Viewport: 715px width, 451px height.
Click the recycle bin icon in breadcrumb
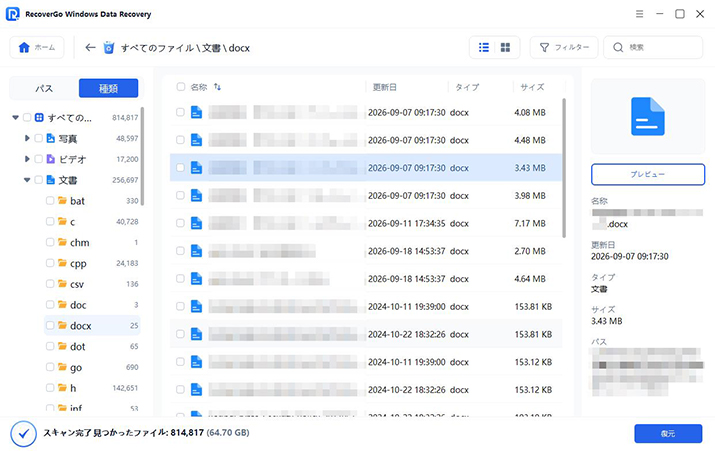click(x=109, y=47)
